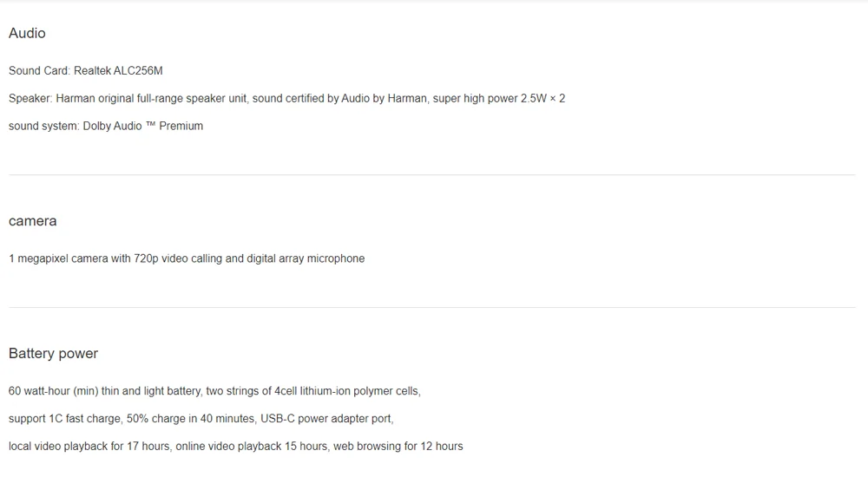Click the '60 watt-hour (min)' text
The image size is (868, 490).
point(53,391)
